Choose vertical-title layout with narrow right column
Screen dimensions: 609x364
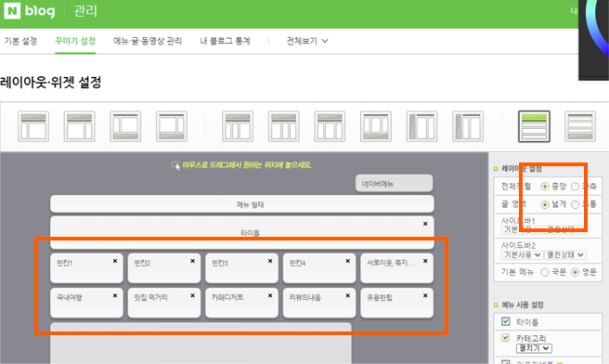(421, 126)
